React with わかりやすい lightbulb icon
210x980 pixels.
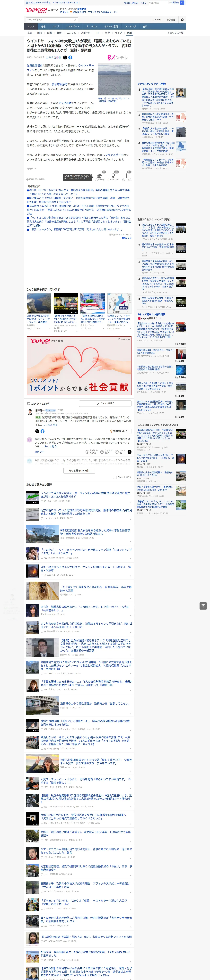(x=113, y=176)
